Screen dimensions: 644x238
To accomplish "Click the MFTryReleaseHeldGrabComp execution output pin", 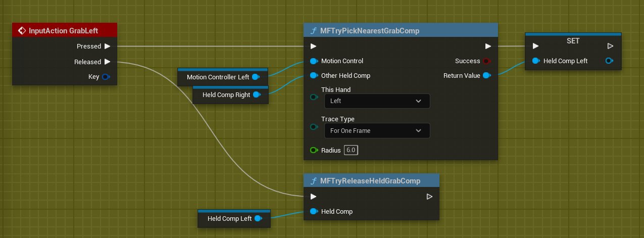I will pyautogui.click(x=429, y=197).
